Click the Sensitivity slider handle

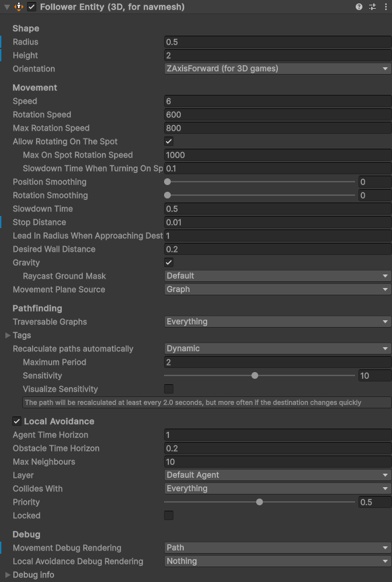[x=255, y=375]
